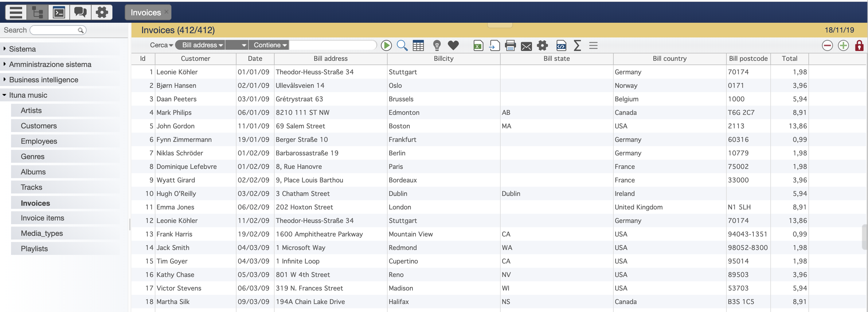Image resolution: width=868 pixels, height=312 pixels.
Task: Click the print icon
Action: (510, 45)
